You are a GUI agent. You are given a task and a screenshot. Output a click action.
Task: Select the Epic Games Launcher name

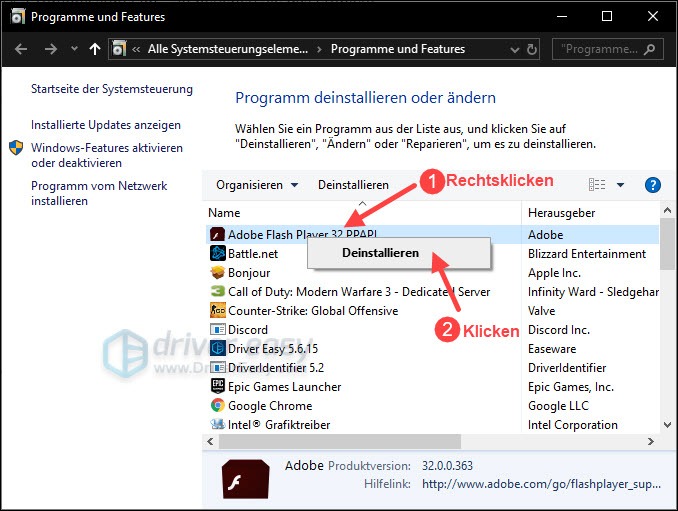[285, 387]
